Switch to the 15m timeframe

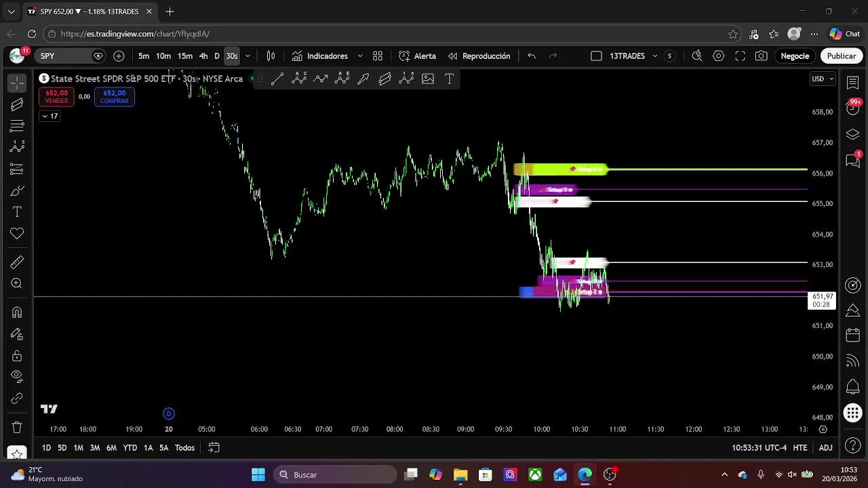[x=185, y=56]
